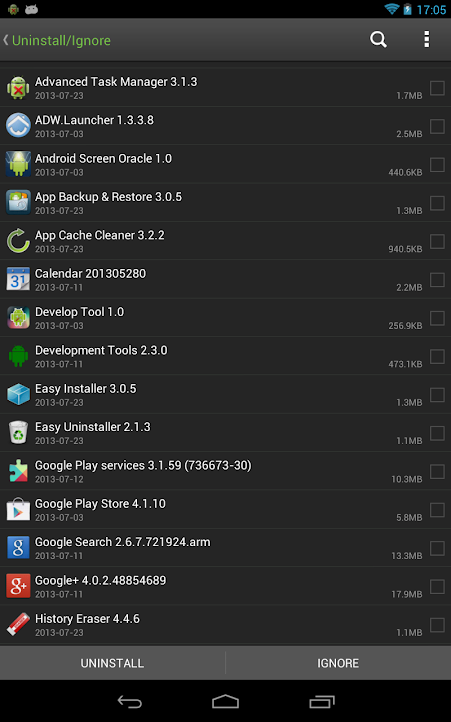The width and height of the screenshot is (451, 722).
Task: Tap the Google+ red icon
Action: (x=18, y=586)
